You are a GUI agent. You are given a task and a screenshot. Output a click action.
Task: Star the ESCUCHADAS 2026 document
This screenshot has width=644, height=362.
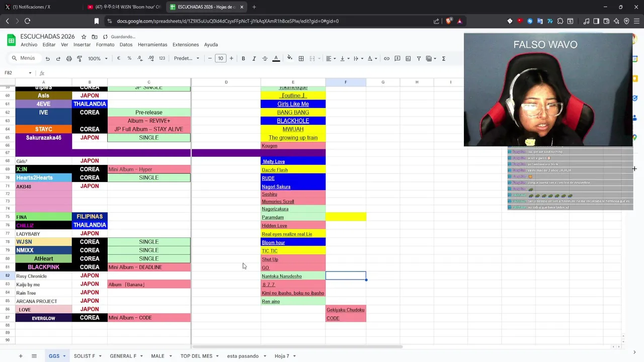[x=84, y=37]
